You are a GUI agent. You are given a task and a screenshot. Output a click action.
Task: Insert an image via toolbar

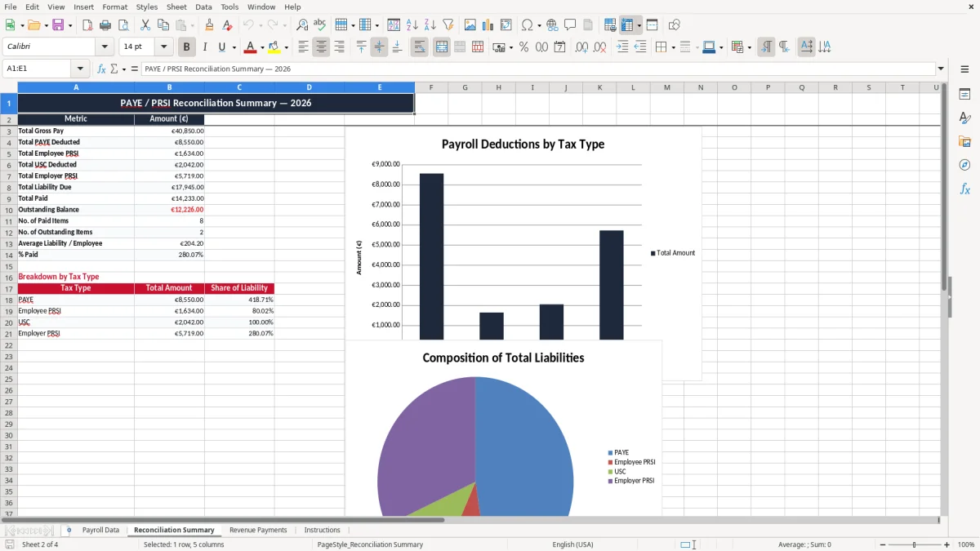coord(470,25)
